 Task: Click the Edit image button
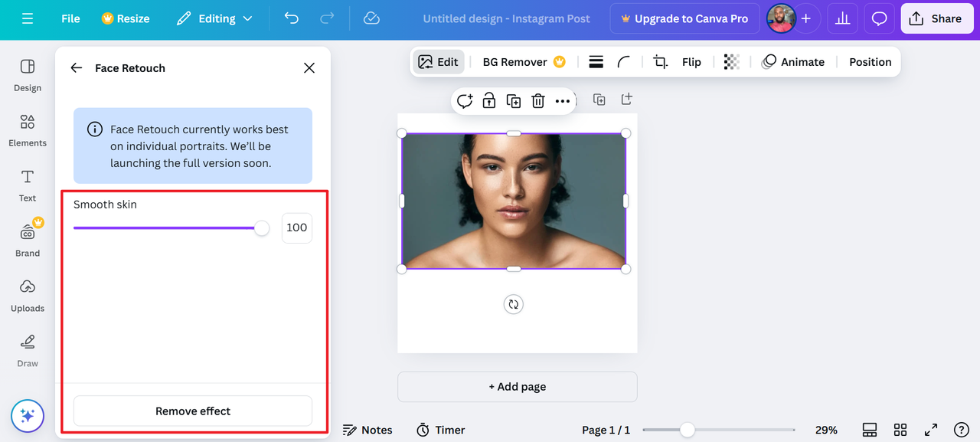coord(439,62)
